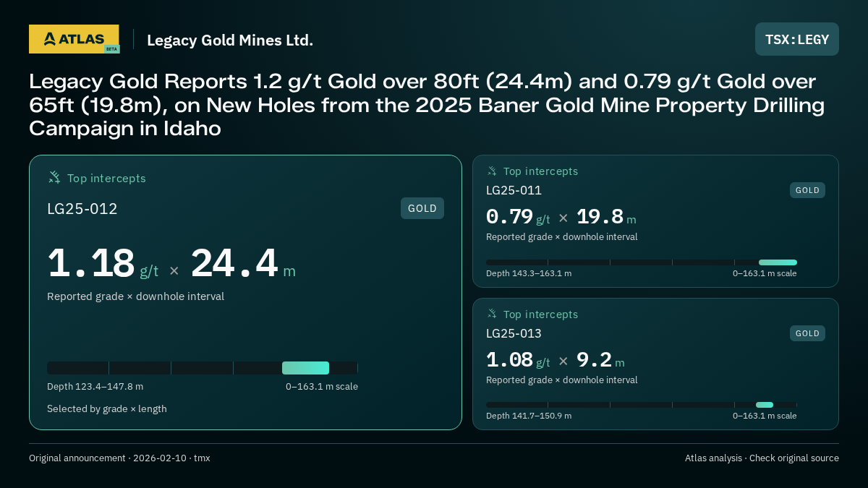
Task: Click Reported grade × downhole interval under LG25-011
Action: tap(562, 237)
